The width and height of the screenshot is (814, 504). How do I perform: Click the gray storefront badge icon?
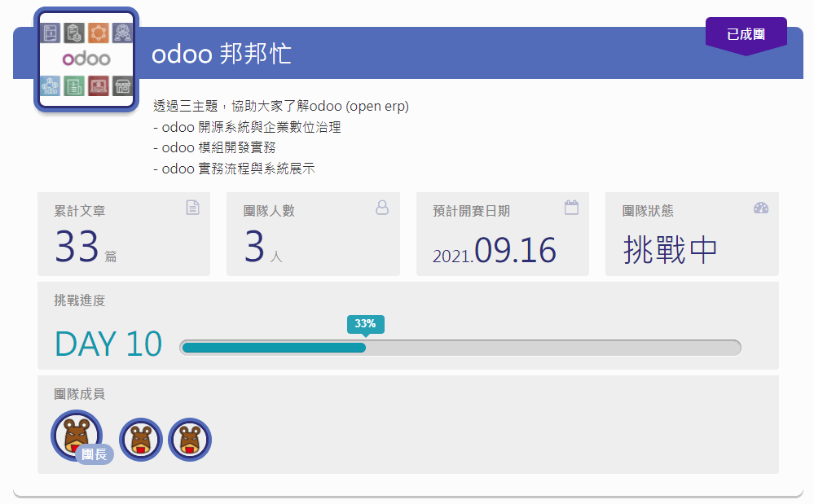(122, 85)
